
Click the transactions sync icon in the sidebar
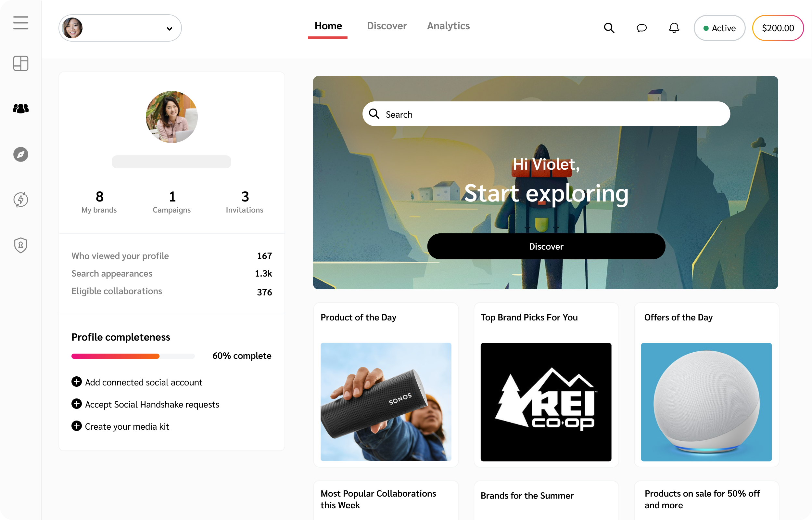[x=20, y=200]
